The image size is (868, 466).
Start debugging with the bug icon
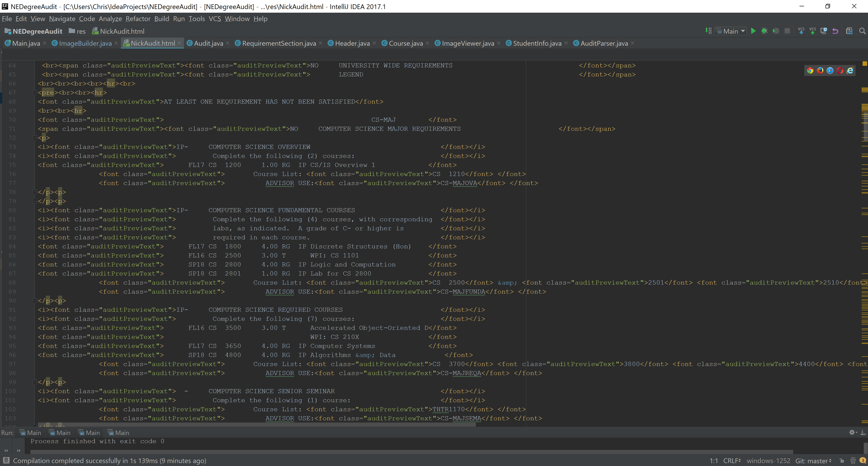764,31
